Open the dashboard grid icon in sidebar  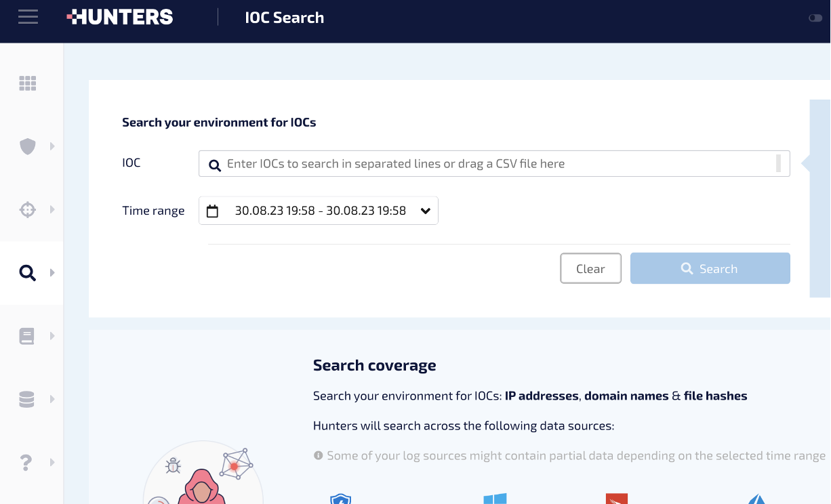27,83
